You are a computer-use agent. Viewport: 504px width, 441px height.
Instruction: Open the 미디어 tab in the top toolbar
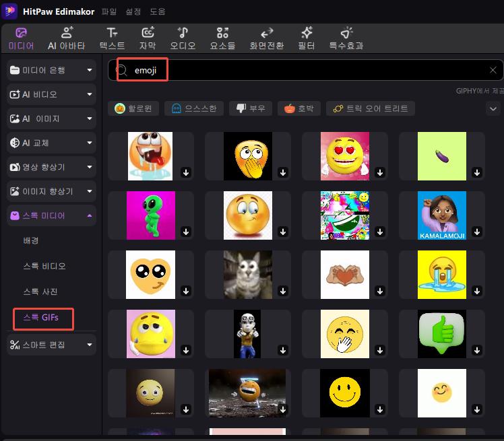click(x=21, y=38)
